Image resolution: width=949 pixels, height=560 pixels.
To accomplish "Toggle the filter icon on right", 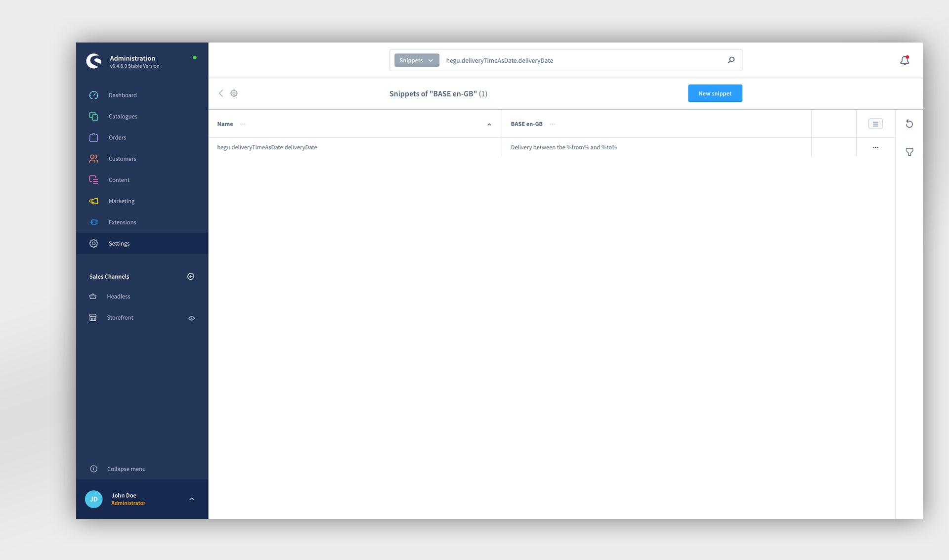I will coord(909,151).
